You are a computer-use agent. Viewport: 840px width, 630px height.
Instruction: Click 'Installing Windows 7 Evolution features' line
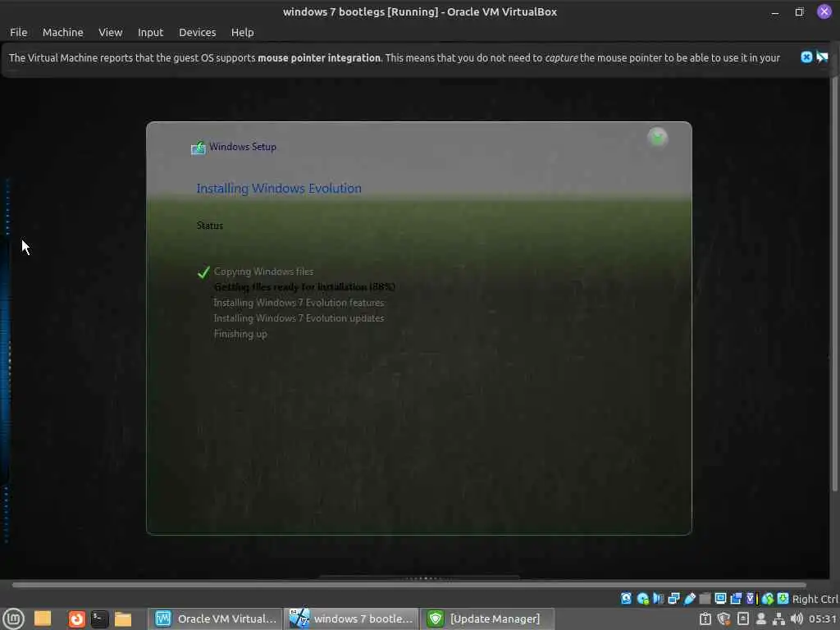pyautogui.click(x=299, y=303)
